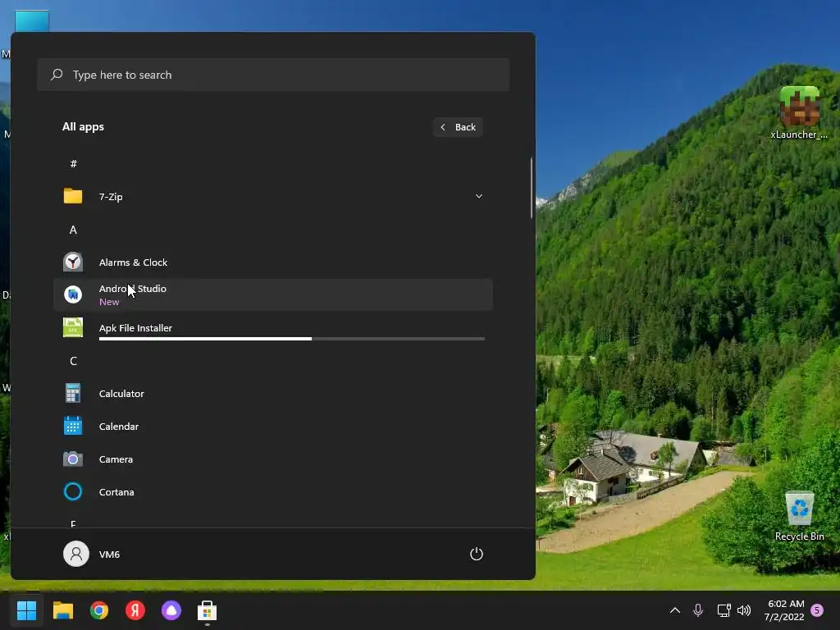The width and height of the screenshot is (840, 630).
Task: Open the 7-Zip folder icon
Action: (x=73, y=196)
